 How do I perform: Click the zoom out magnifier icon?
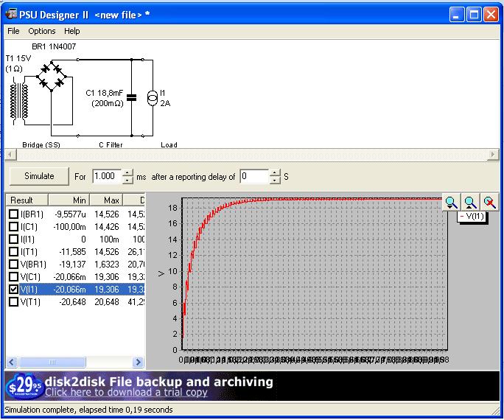pos(470,203)
